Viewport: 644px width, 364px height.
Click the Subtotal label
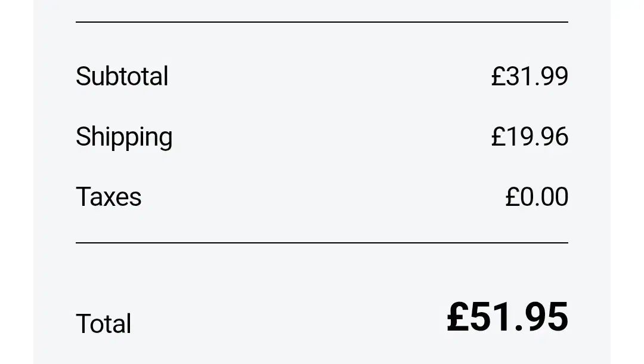click(x=122, y=76)
